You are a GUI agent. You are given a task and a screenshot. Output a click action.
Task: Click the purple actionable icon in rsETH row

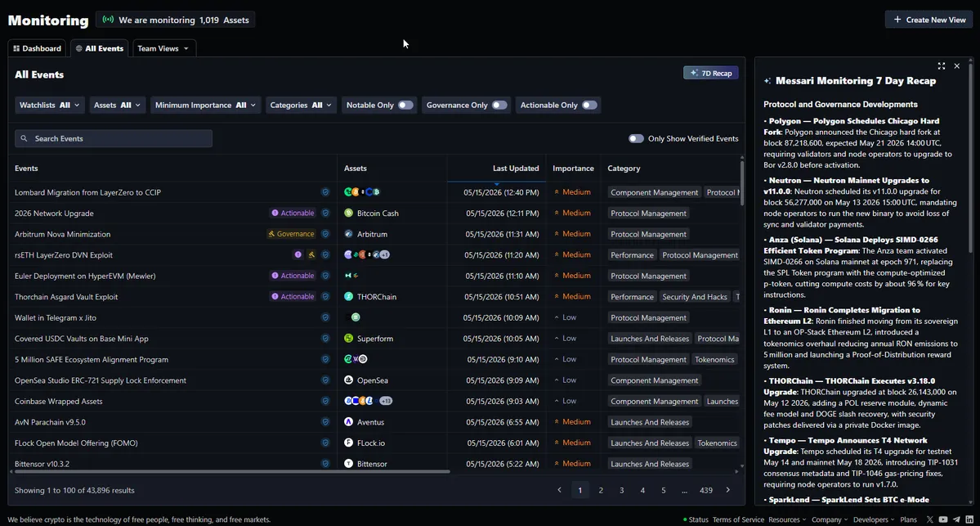tap(298, 254)
